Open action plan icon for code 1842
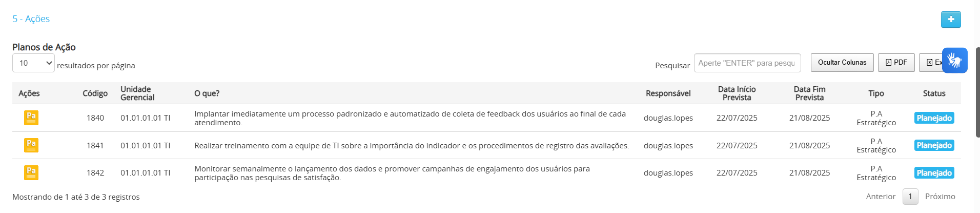Viewport: 980px width, 213px height. coord(31,173)
